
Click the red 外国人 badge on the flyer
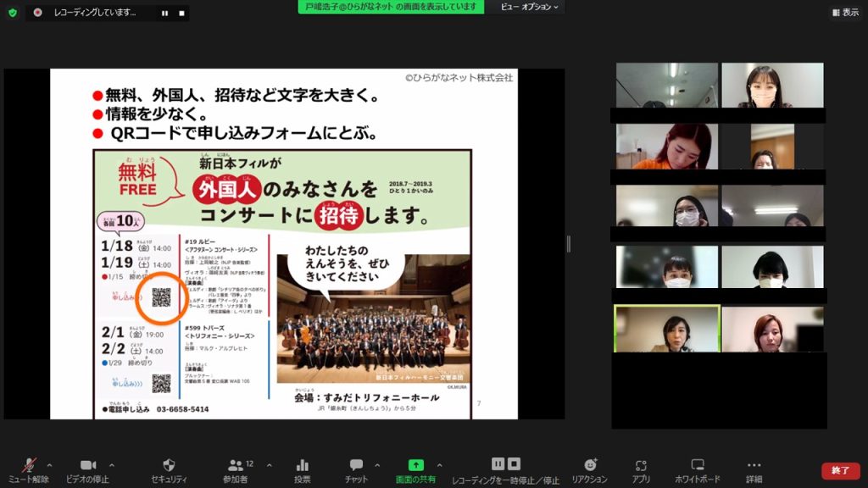pyautogui.click(x=227, y=190)
